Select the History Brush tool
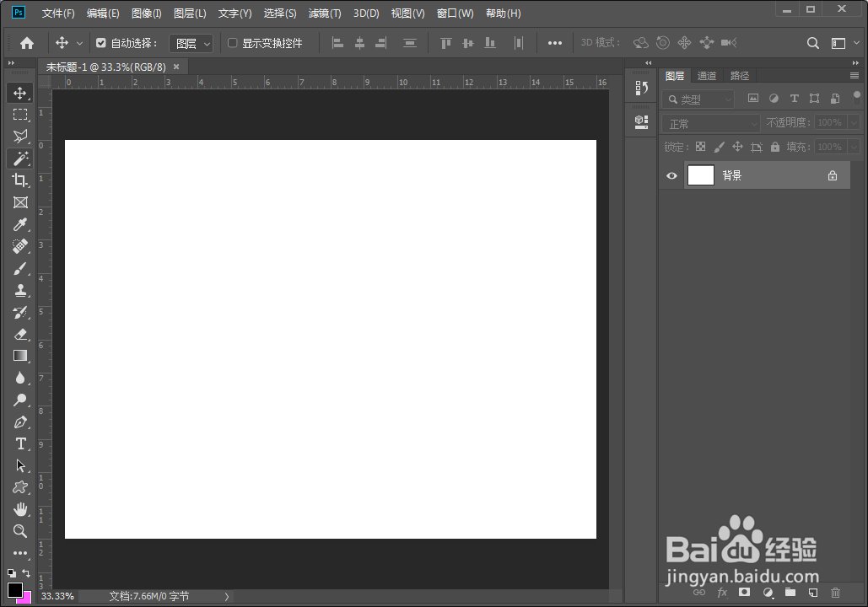This screenshot has height=607, width=868. pos(20,312)
